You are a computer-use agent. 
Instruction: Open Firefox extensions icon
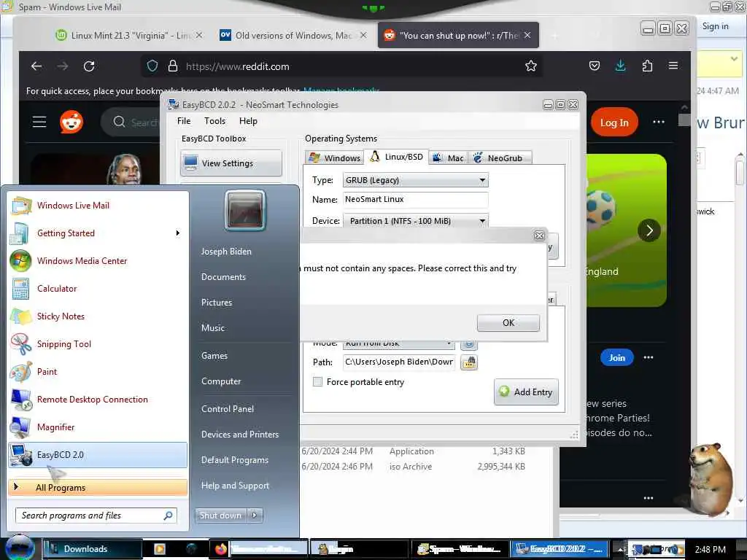point(647,66)
